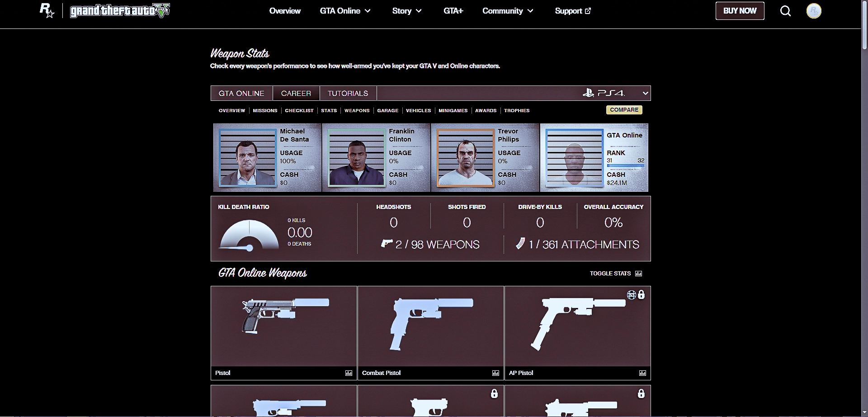
Task: Click the stats icon on AP Pistol card
Action: 642,373
